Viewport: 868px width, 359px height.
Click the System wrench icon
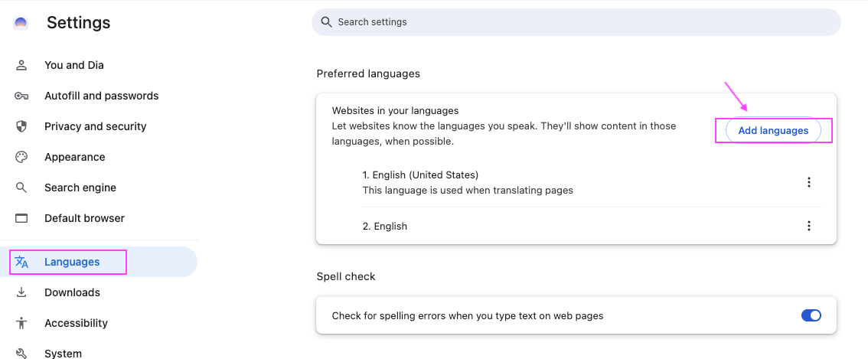pyautogui.click(x=21, y=354)
